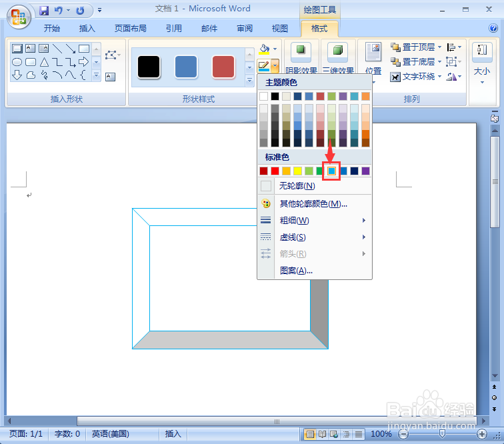Select the right block arrow shape
This screenshot has width=504, height=444.
pos(83,62)
